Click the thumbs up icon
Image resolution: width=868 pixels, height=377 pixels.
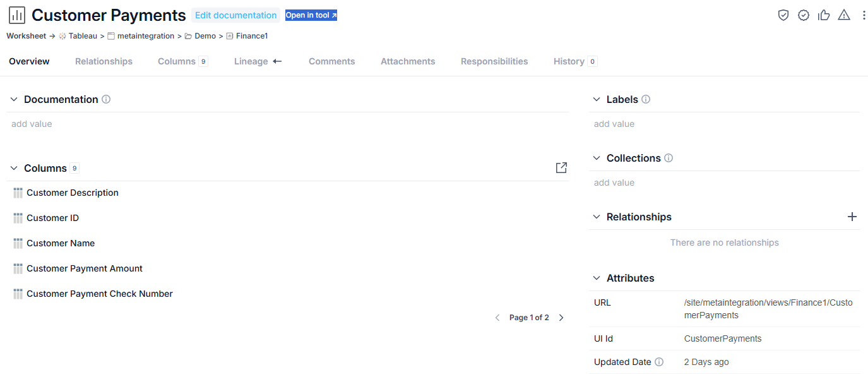pyautogui.click(x=824, y=15)
